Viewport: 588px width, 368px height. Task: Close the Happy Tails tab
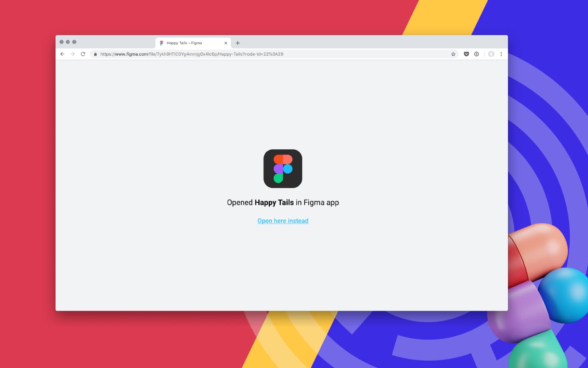point(225,43)
